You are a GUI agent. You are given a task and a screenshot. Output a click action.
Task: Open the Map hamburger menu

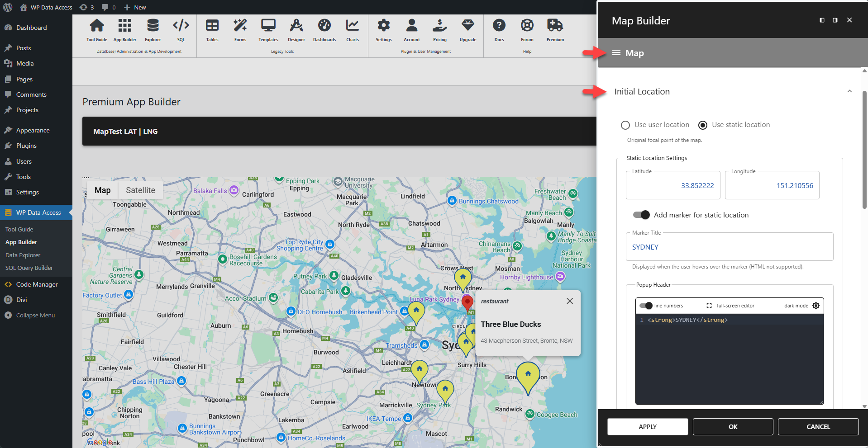616,52
